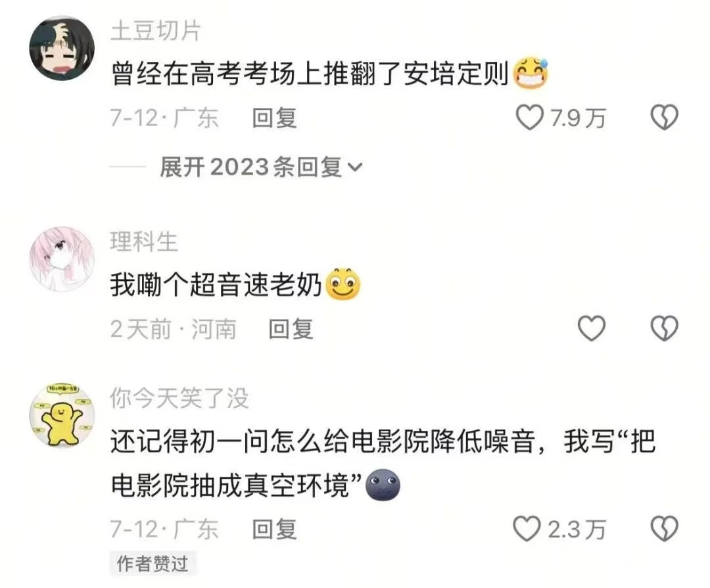Like the comment by 土豆切片
Image resolution: width=710 pixels, height=588 pixels.
tap(529, 117)
